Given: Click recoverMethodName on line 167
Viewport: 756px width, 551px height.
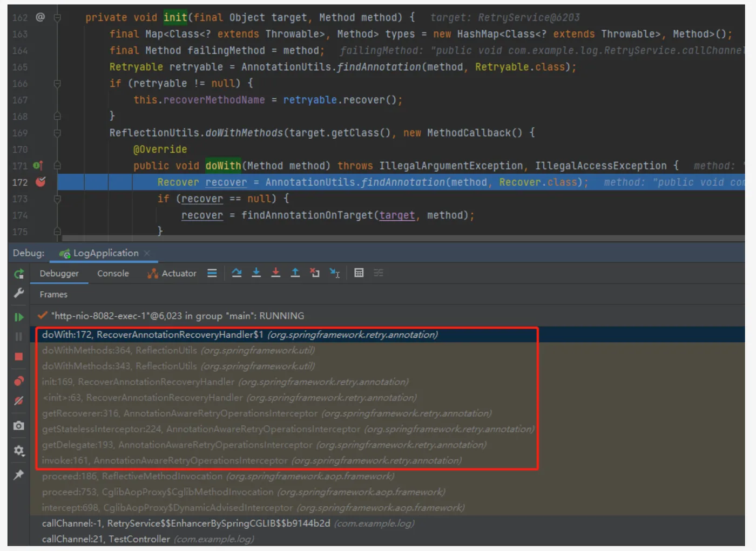Looking at the screenshot, I should click(214, 100).
